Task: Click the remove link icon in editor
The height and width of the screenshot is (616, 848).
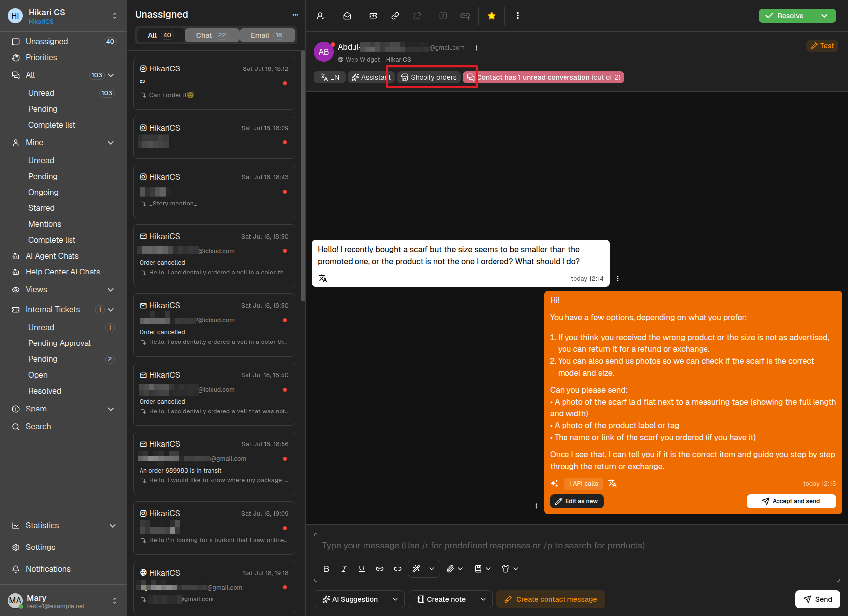Action: coord(398,569)
